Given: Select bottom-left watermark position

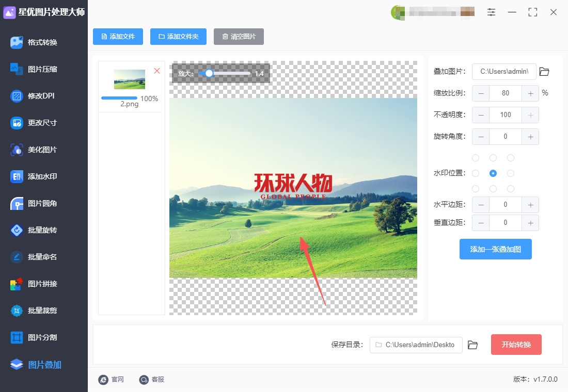Looking at the screenshot, I should point(476,189).
